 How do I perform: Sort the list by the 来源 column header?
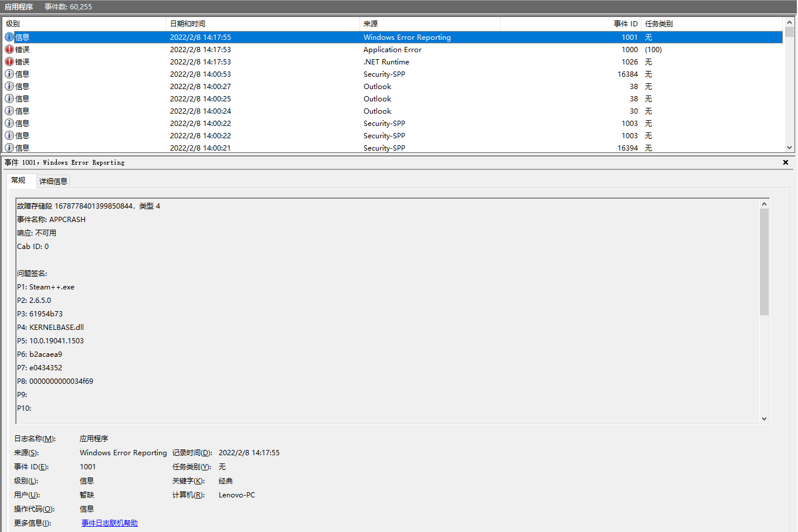coord(430,24)
